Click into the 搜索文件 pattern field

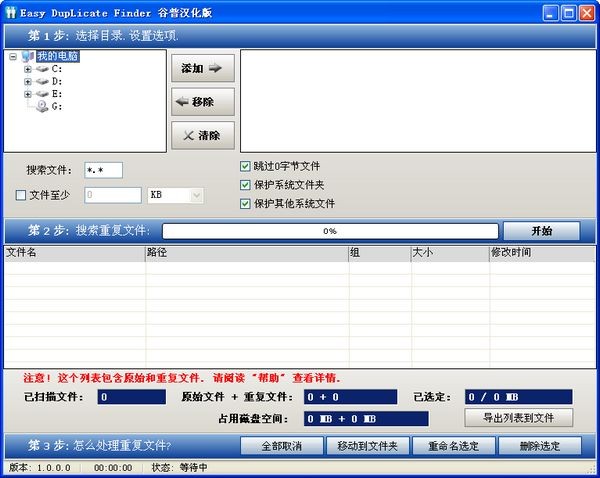pyautogui.click(x=103, y=170)
